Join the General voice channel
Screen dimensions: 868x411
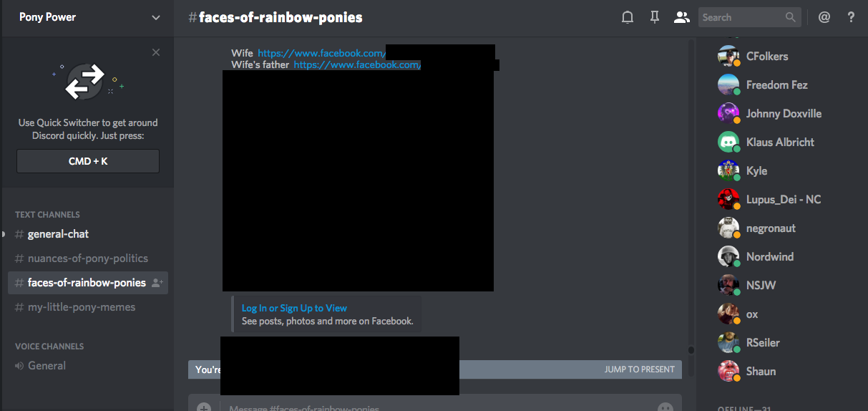47,366
